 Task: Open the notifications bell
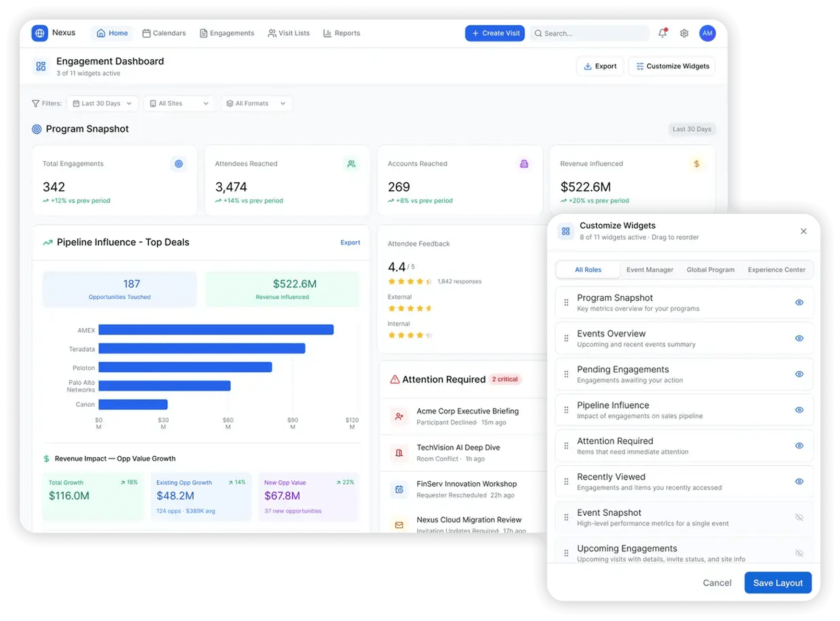[x=663, y=33]
